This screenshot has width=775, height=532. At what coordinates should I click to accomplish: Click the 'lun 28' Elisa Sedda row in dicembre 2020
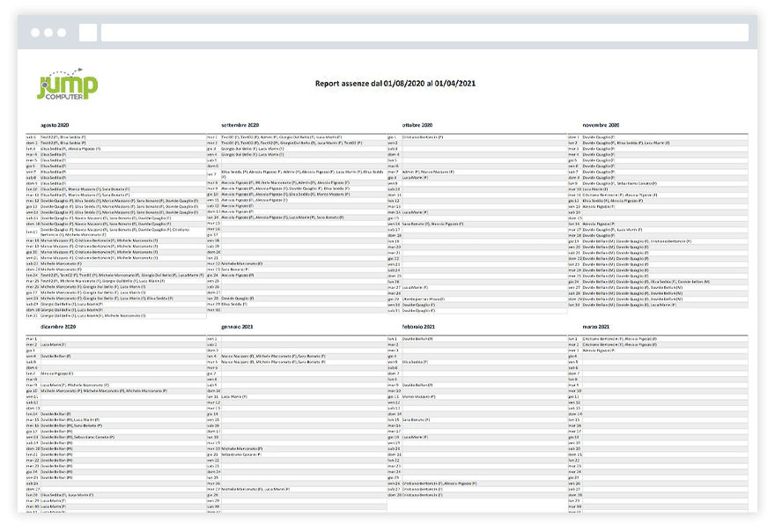pos(115,494)
